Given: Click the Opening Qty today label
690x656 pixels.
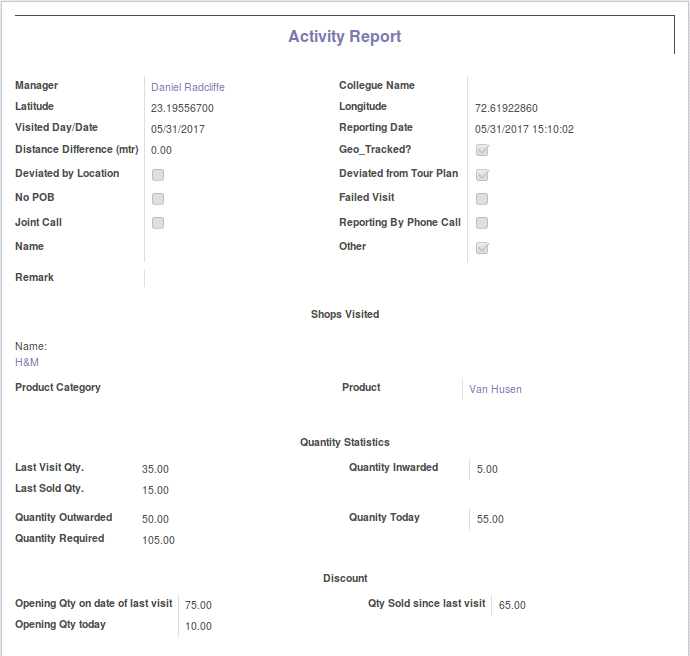Looking at the screenshot, I should pyautogui.click(x=60, y=624).
